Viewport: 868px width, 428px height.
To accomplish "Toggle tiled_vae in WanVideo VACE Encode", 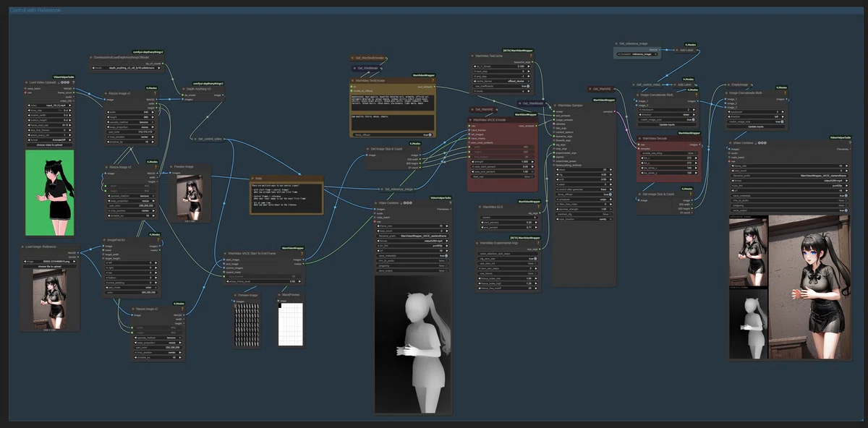I will point(504,176).
